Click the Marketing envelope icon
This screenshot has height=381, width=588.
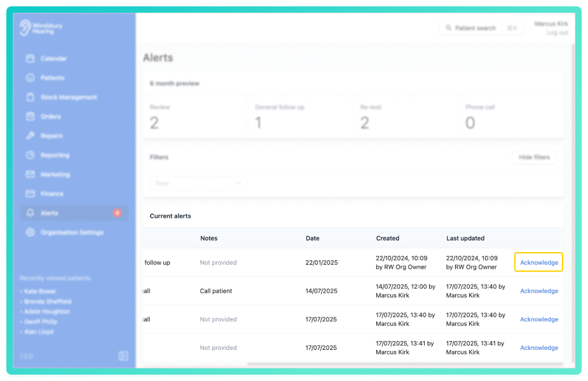[x=31, y=174]
